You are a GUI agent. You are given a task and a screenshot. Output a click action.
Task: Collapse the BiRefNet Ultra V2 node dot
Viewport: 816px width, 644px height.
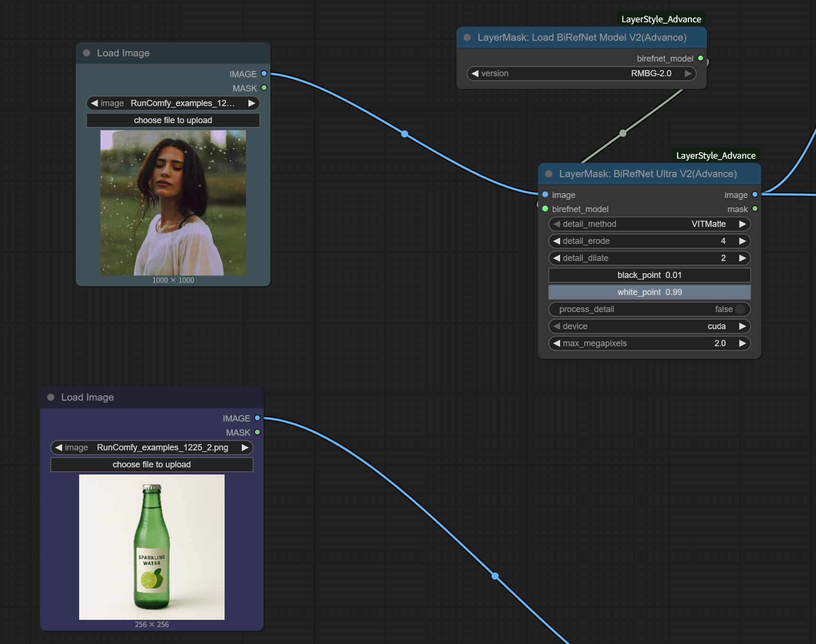[549, 174]
